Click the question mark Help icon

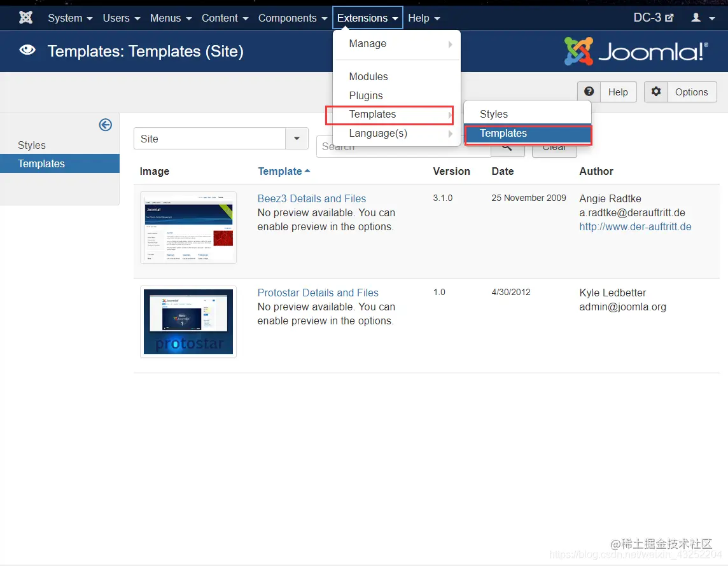589,92
